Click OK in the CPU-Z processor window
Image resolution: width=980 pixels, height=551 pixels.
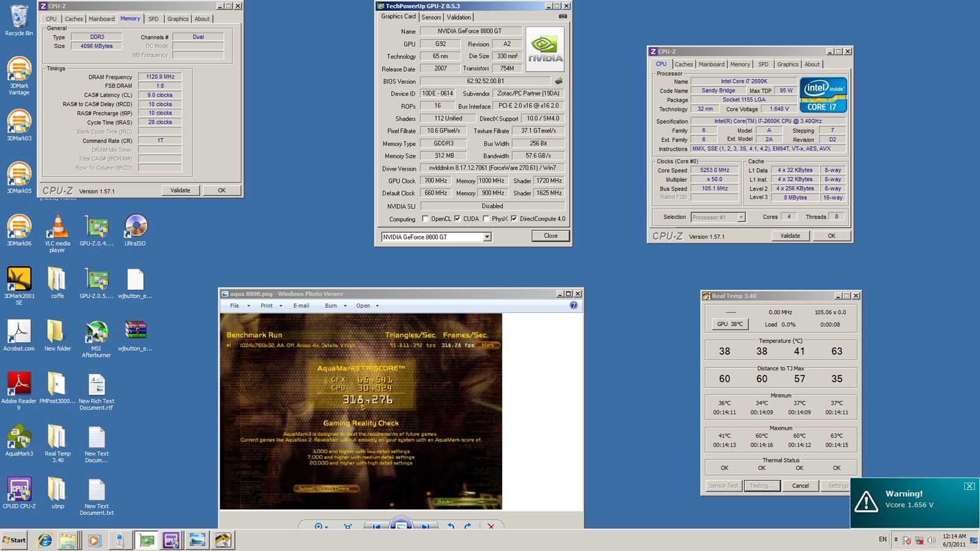pos(831,236)
